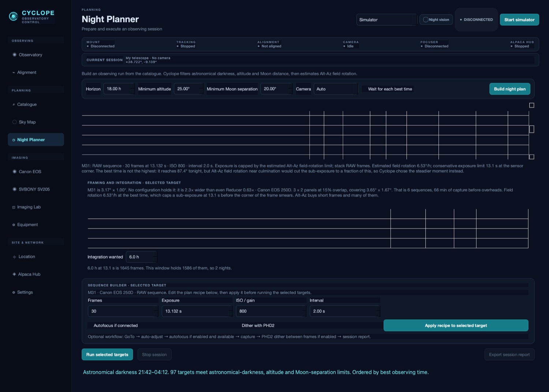
Task: Switch to the Sky Map page
Action: pos(36,122)
